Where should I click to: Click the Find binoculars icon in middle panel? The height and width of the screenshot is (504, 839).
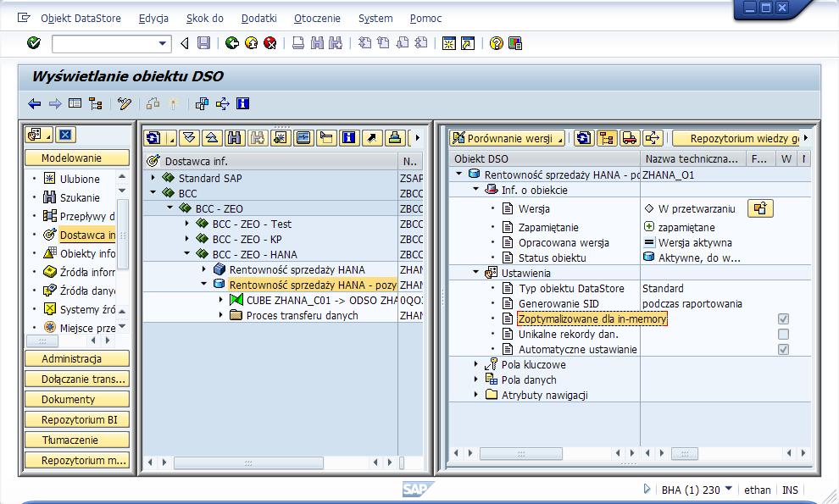235,138
